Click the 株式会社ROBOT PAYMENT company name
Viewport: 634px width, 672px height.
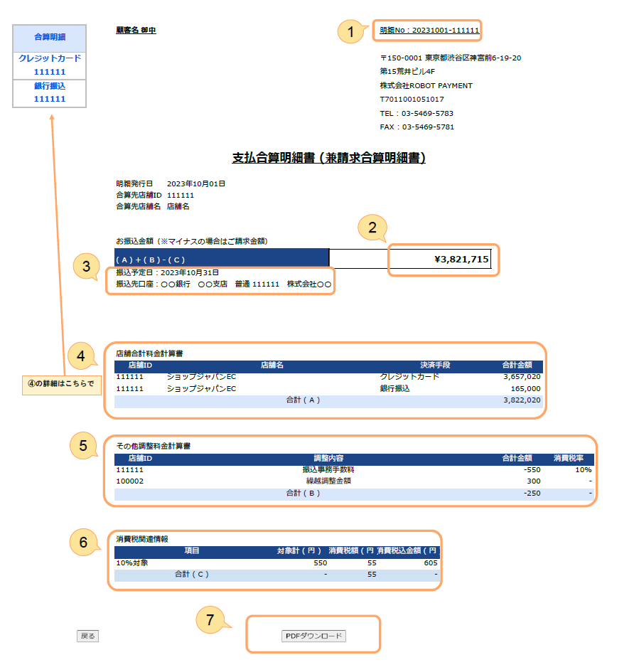coord(426,86)
